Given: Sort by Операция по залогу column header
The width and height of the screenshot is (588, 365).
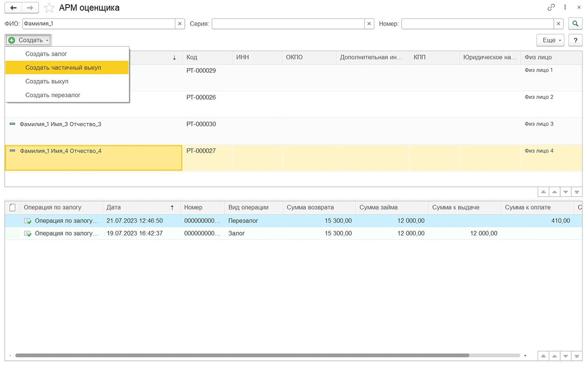Looking at the screenshot, I should [61, 207].
